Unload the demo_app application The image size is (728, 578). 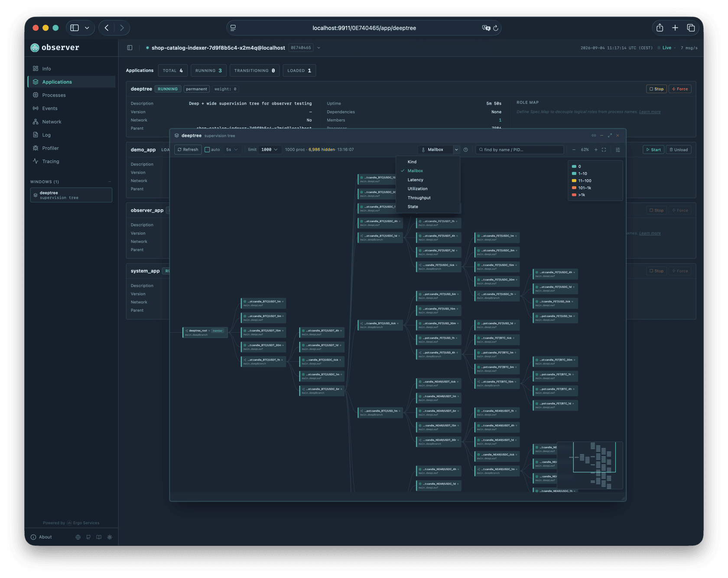[x=679, y=150]
